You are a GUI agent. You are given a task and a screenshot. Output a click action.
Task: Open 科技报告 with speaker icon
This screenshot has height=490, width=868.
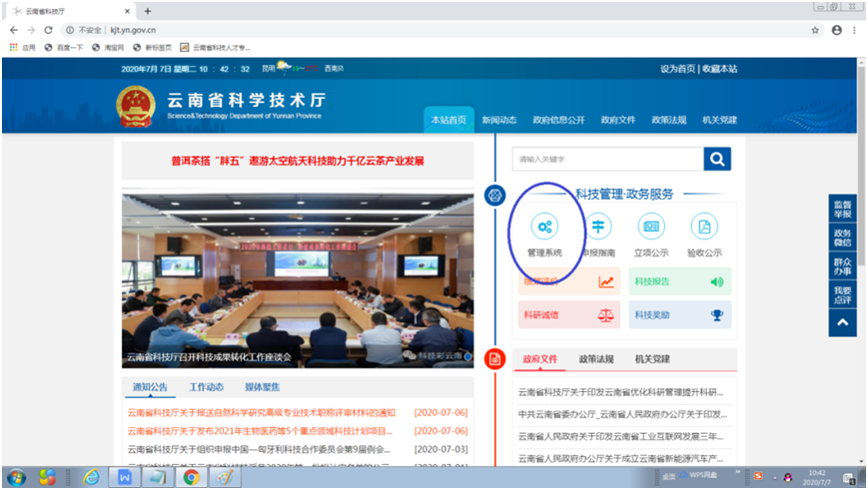click(680, 281)
